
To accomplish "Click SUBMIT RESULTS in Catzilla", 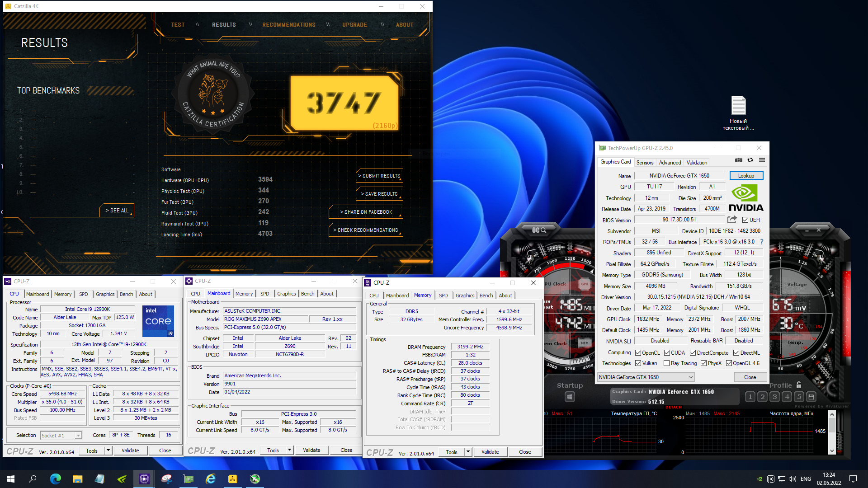I will click(x=379, y=176).
